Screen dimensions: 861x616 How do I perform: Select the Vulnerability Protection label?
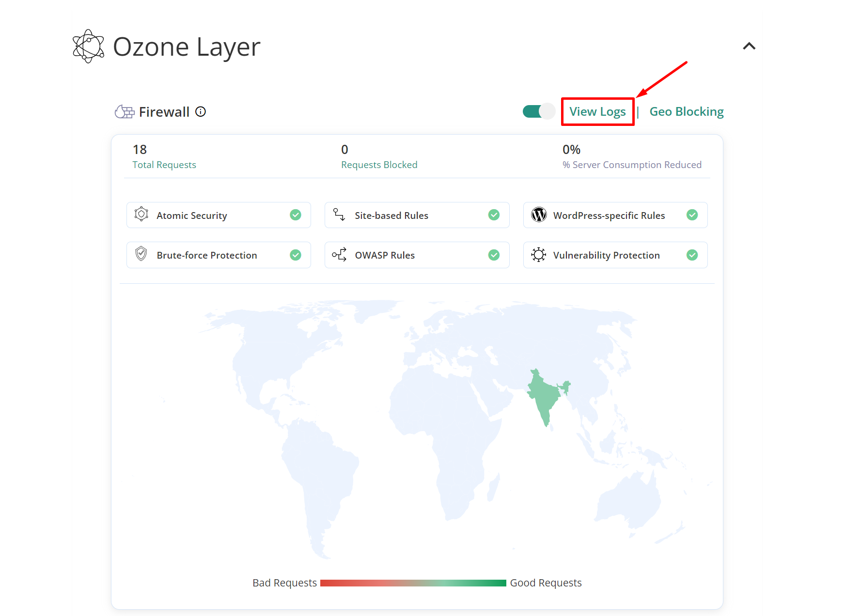click(607, 255)
